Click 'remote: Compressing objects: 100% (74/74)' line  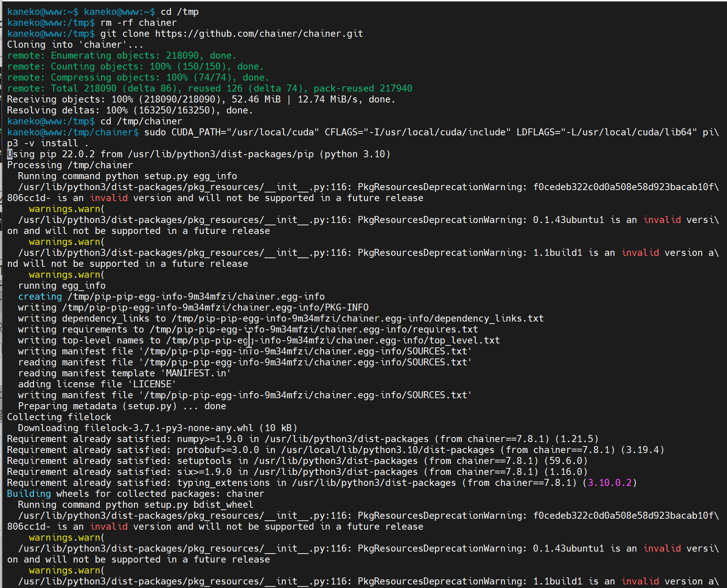[x=138, y=77]
